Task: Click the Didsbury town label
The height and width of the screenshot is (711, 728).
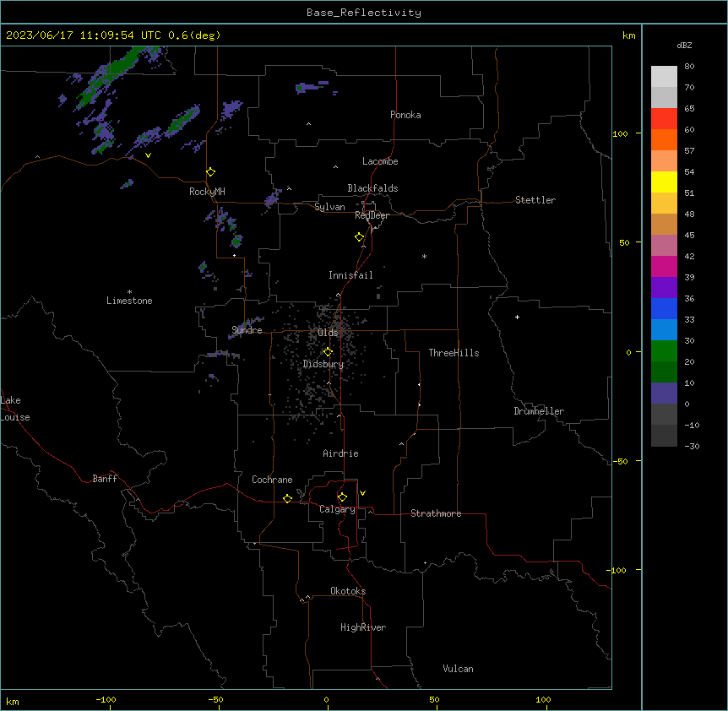Action: point(323,364)
